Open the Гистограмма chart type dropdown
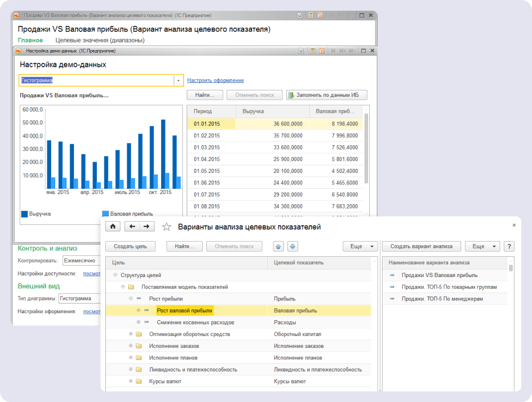Screen dimensions: 532x402 (178, 80)
